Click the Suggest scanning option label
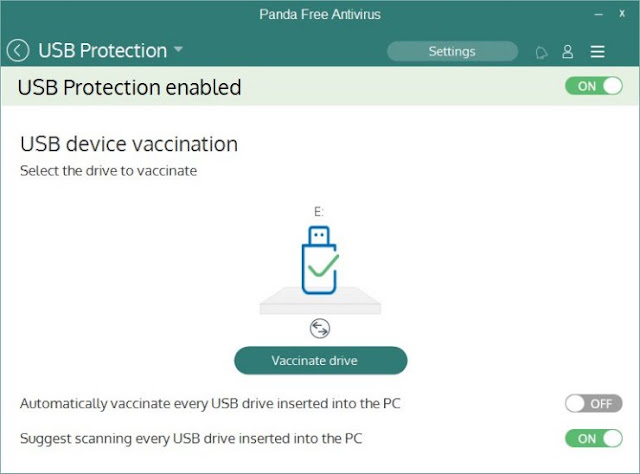Screen dimensions: 640x474 point(191,438)
